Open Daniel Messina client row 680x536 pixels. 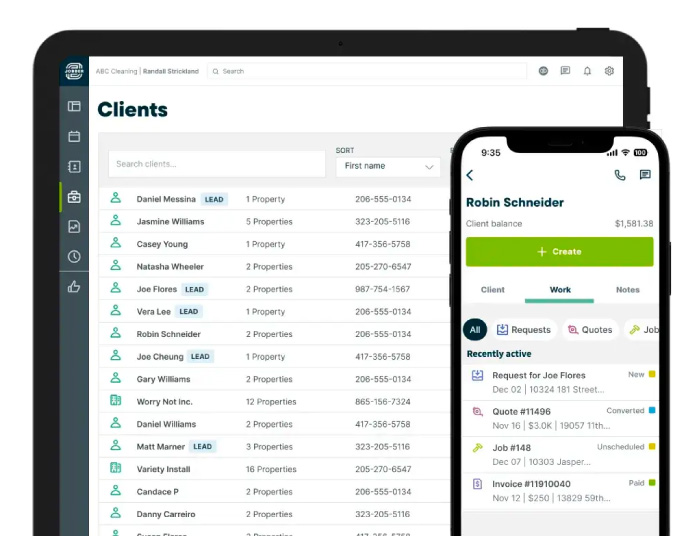tap(166, 199)
